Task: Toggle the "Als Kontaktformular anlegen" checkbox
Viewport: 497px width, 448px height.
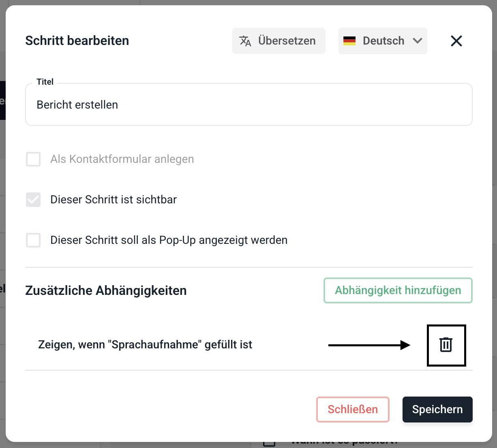Action: (x=33, y=159)
